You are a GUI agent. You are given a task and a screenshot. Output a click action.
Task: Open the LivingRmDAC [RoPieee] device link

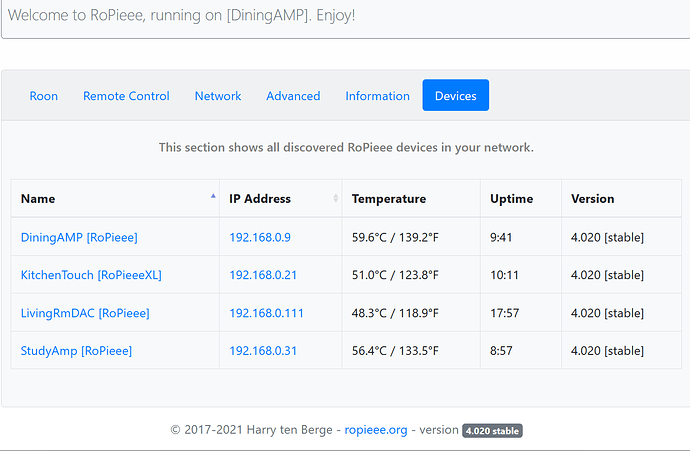click(x=85, y=313)
